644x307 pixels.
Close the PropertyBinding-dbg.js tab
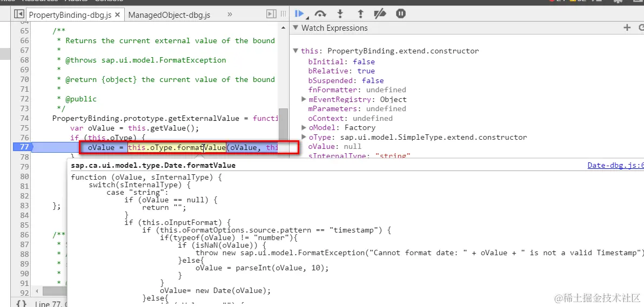117,15
